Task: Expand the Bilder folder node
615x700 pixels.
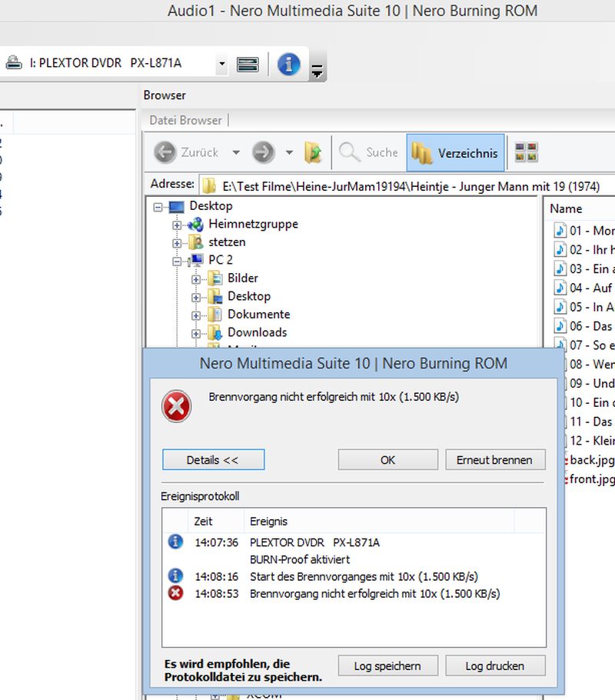Action: (x=195, y=279)
